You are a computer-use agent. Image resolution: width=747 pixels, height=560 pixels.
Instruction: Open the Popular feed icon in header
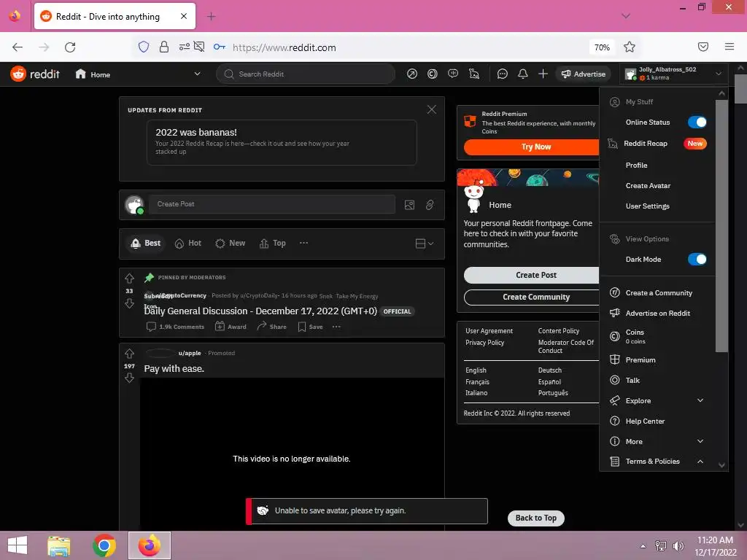pyautogui.click(x=412, y=74)
